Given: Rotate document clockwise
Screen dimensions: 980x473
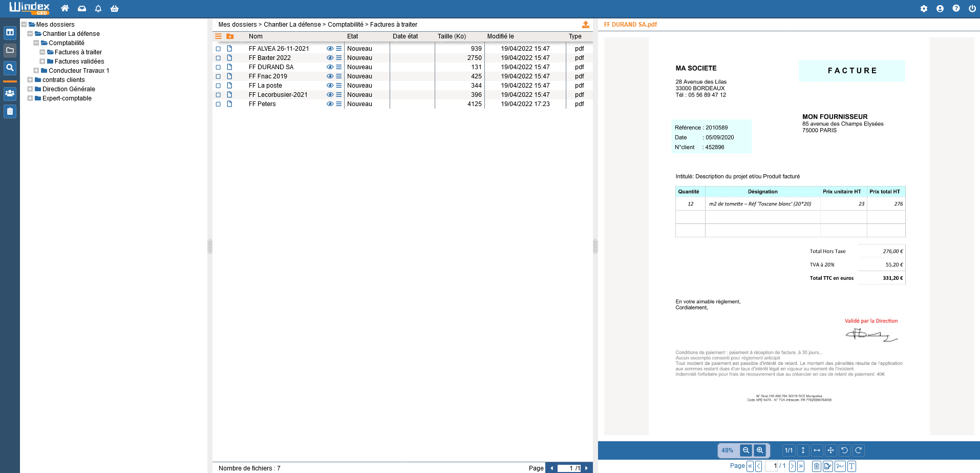Looking at the screenshot, I should click(858, 450).
